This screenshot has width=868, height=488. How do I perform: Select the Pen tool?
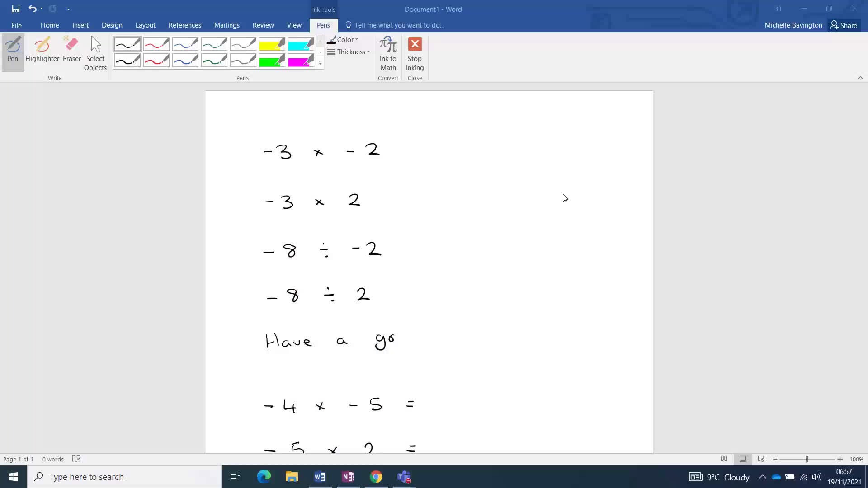(x=12, y=50)
